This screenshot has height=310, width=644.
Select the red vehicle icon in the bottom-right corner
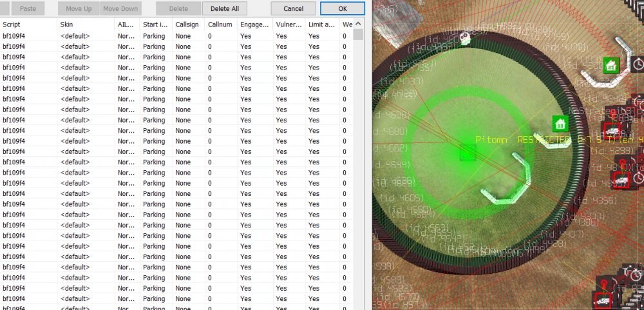coord(603,300)
